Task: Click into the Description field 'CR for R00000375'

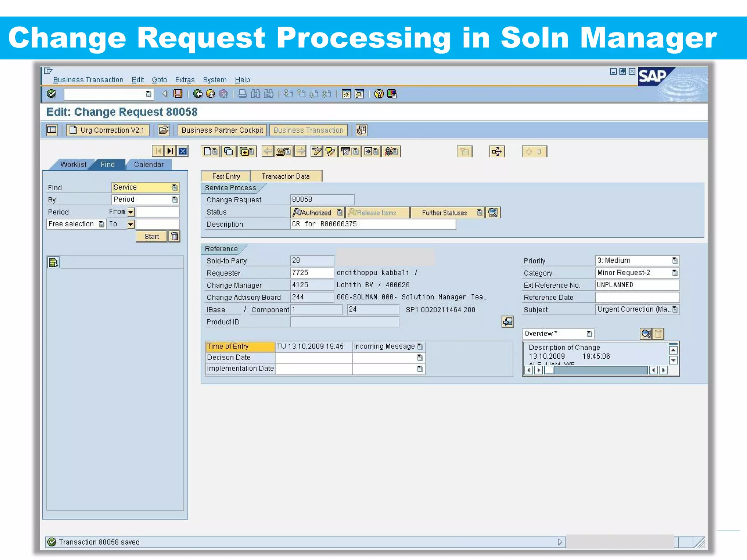Action: [x=373, y=224]
